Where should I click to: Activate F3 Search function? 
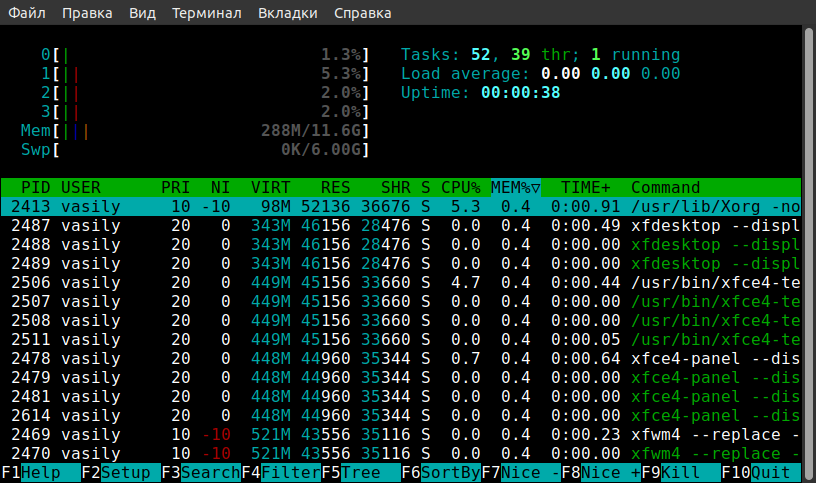coord(201,473)
